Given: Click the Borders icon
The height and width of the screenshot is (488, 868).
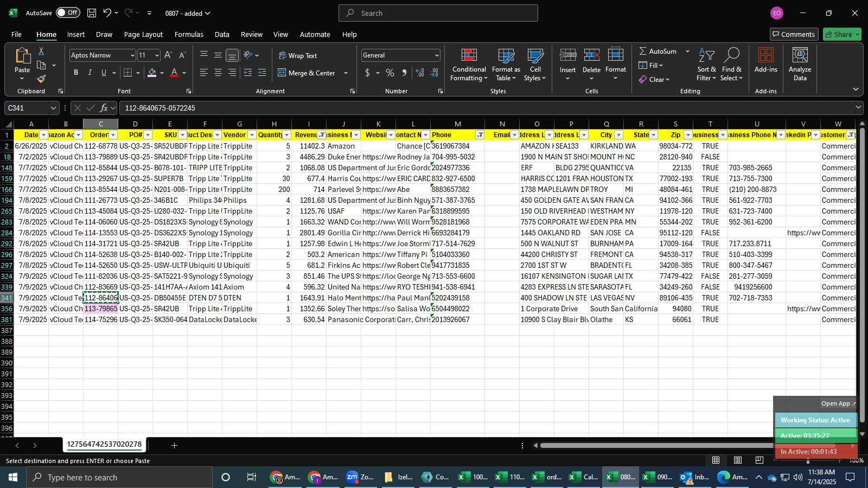Looking at the screenshot, I should point(128,73).
